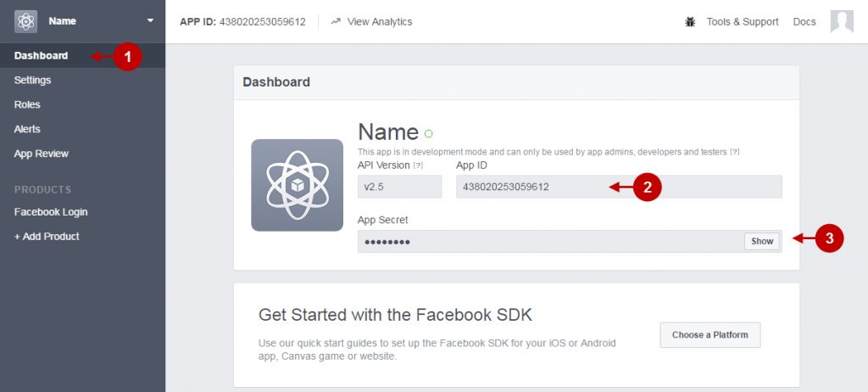Open the Name app switcher dropdown arrow
The width and height of the screenshot is (868, 392).
pyautogui.click(x=150, y=21)
